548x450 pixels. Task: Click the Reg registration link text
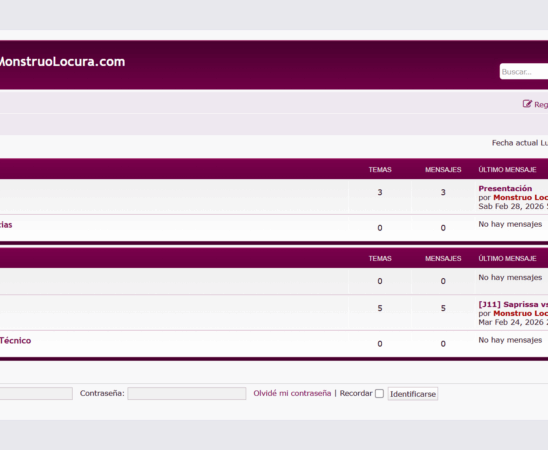point(541,104)
